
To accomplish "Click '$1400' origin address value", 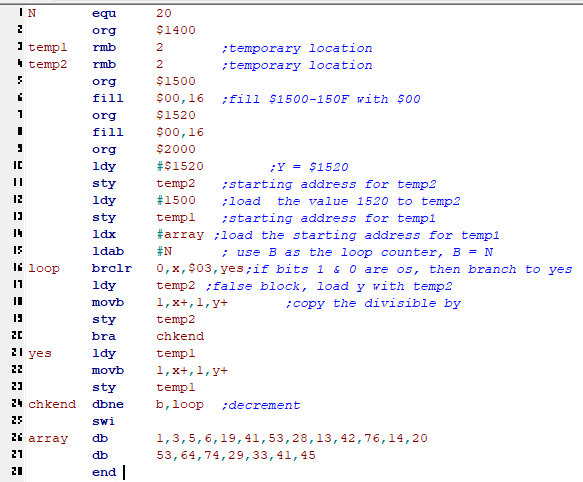I will 176,30.
